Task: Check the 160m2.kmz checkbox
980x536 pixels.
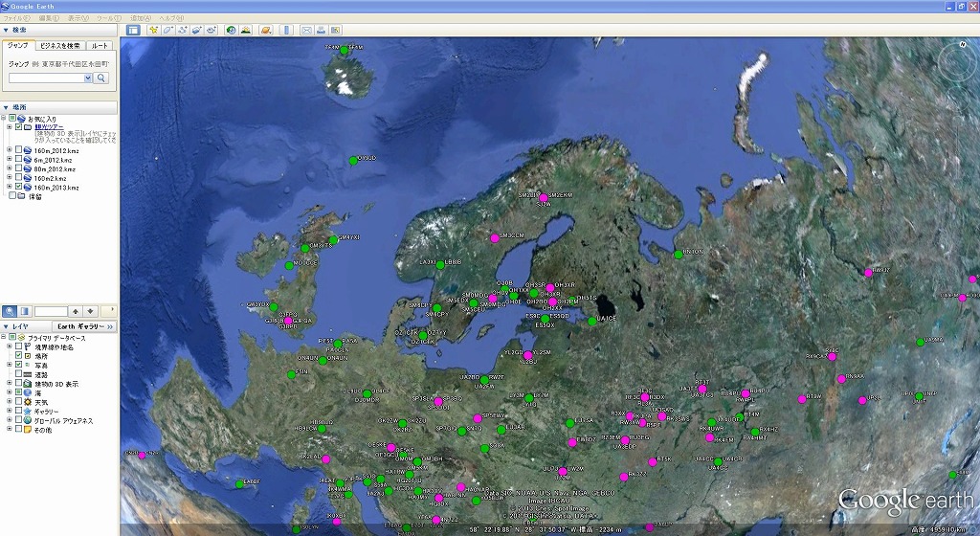Action: tap(19, 178)
